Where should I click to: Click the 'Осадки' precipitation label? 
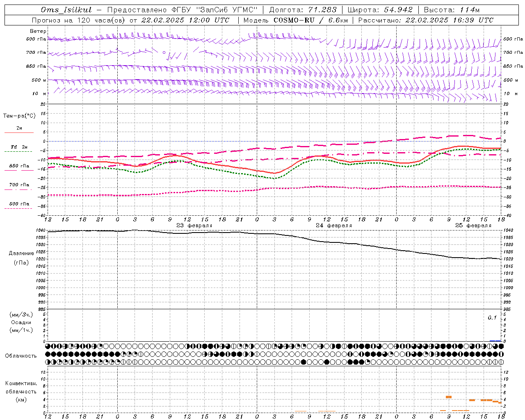pyautogui.click(x=21, y=322)
